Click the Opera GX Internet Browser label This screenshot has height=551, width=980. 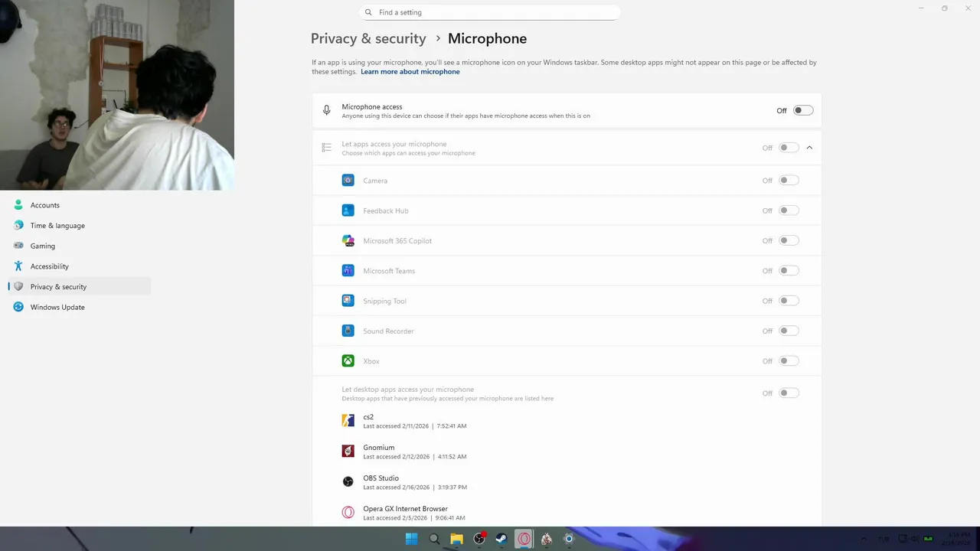(x=405, y=509)
